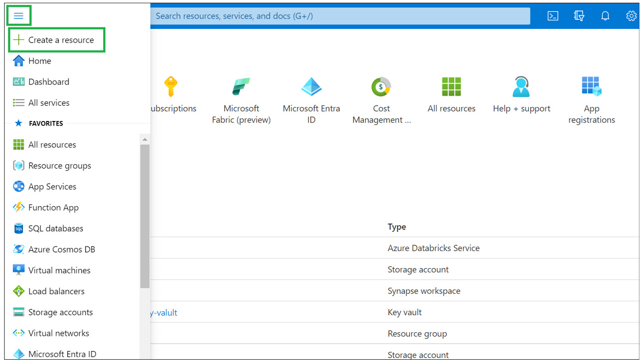Select All resources in Favorites list
Viewport: 644px width, 362px height.
tap(44, 145)
